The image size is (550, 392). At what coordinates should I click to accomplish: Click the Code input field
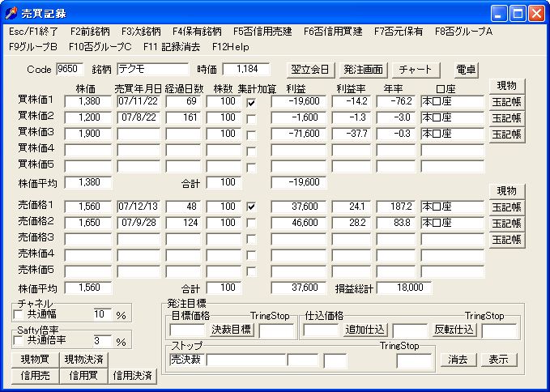tap(70, 70)
